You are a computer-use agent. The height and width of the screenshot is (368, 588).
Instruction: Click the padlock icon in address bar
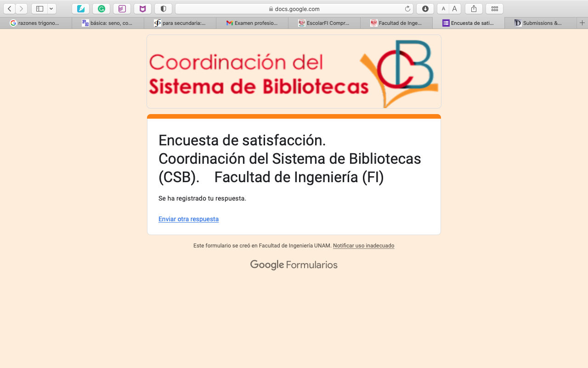[x=271, y=9]
